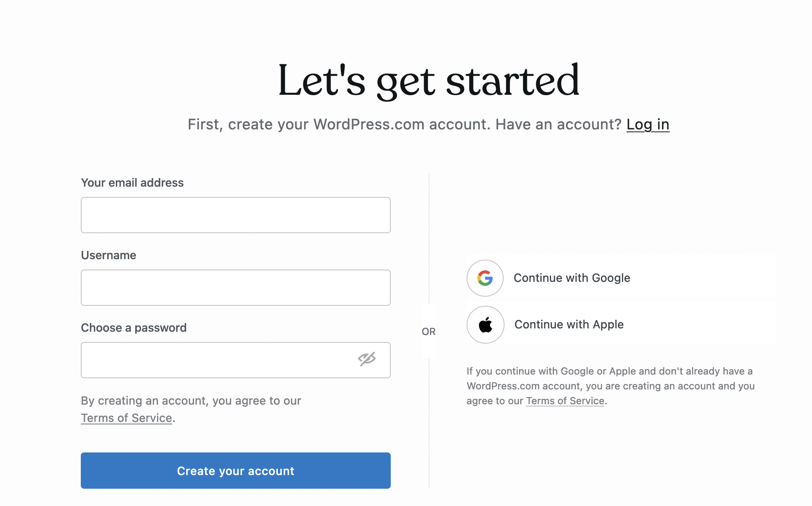812x506 pixels.
Task: Click the "Your email address" label
Action: tap(132, 183)
